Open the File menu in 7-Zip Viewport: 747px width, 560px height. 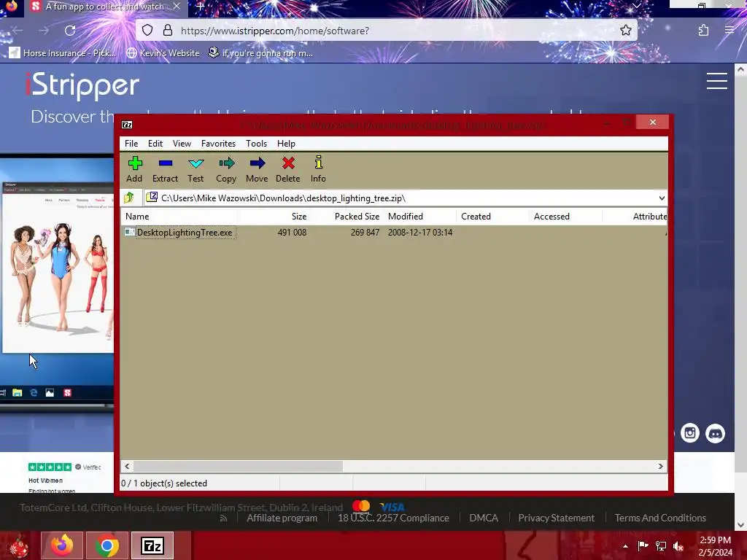pos(131,144)
